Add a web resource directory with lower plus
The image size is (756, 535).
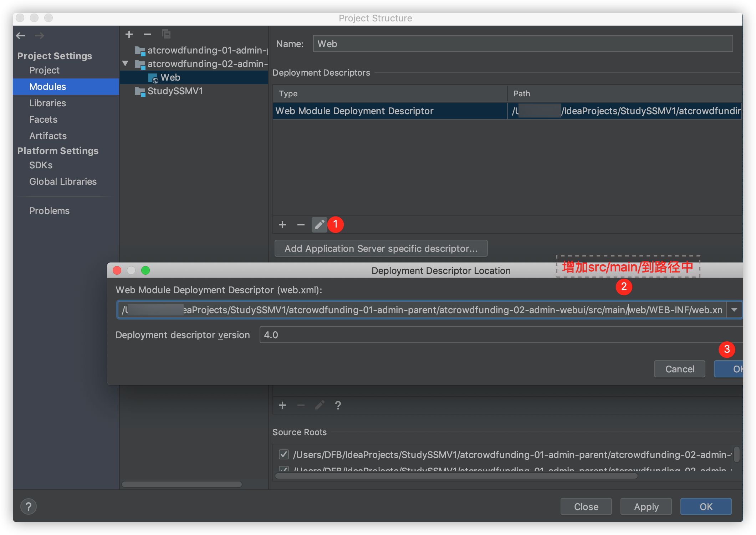[x=282, y=405]
